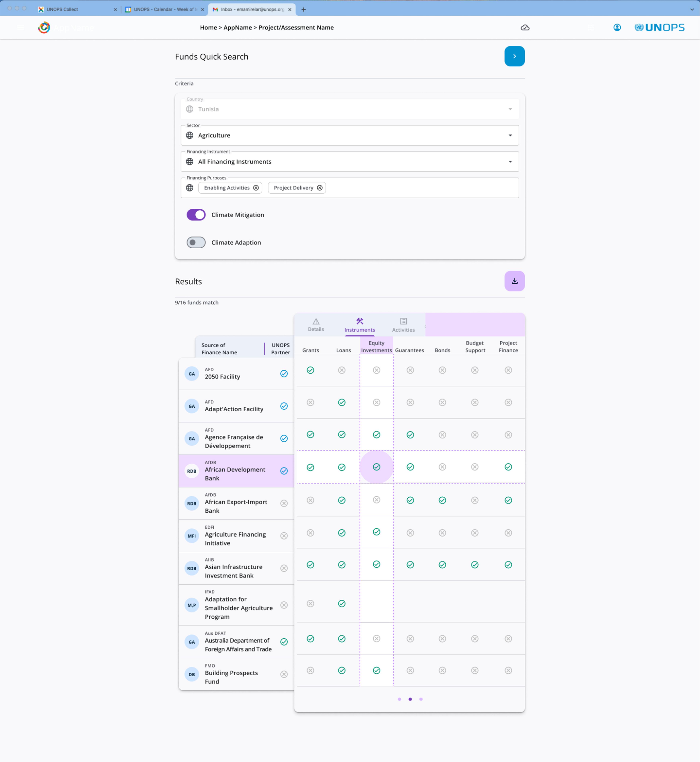700x762 pixels.
Task: Open a new browser tab with plus
Action: pos(303,9)
